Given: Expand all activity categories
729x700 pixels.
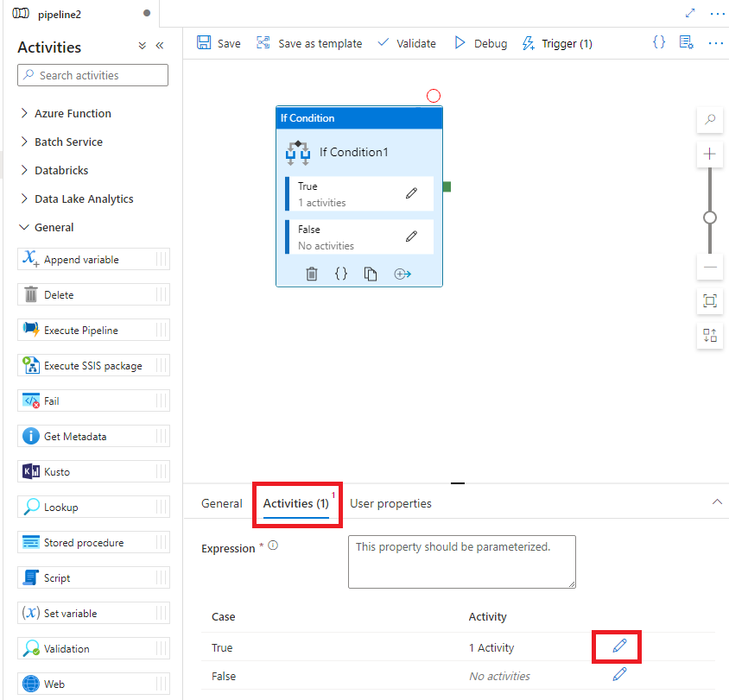Looking at the screenshot, I should click(x=143, y=46).
